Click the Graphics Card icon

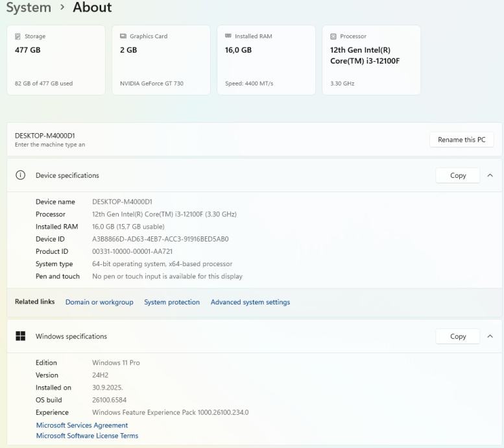[123, 36]
